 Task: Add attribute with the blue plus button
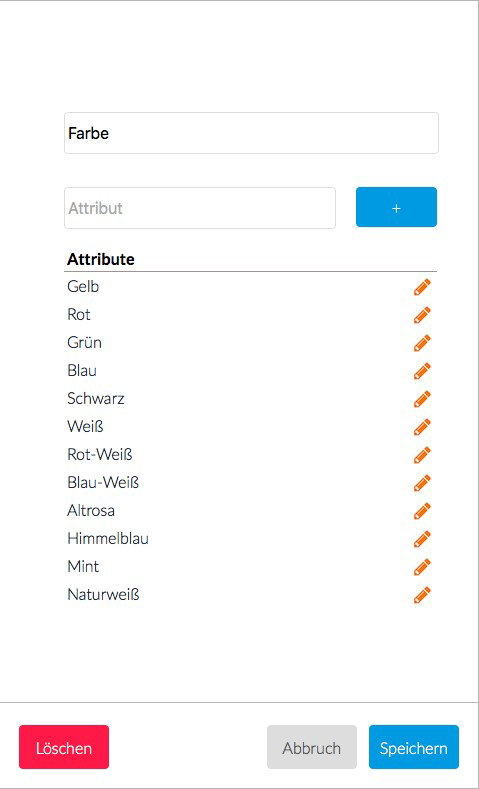pyautogui.click(x=396, y=207)
